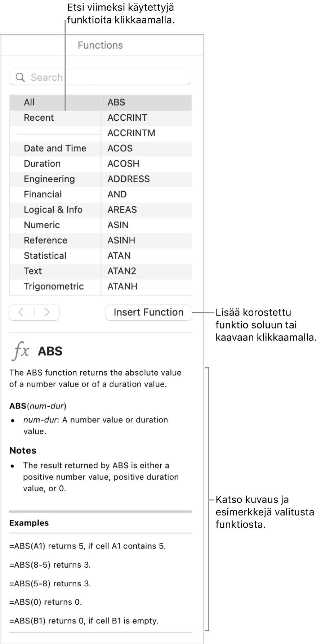This screenshot has height=644, width=321.
Task: Select the ADDRESS function
Action: coord(129,179)
